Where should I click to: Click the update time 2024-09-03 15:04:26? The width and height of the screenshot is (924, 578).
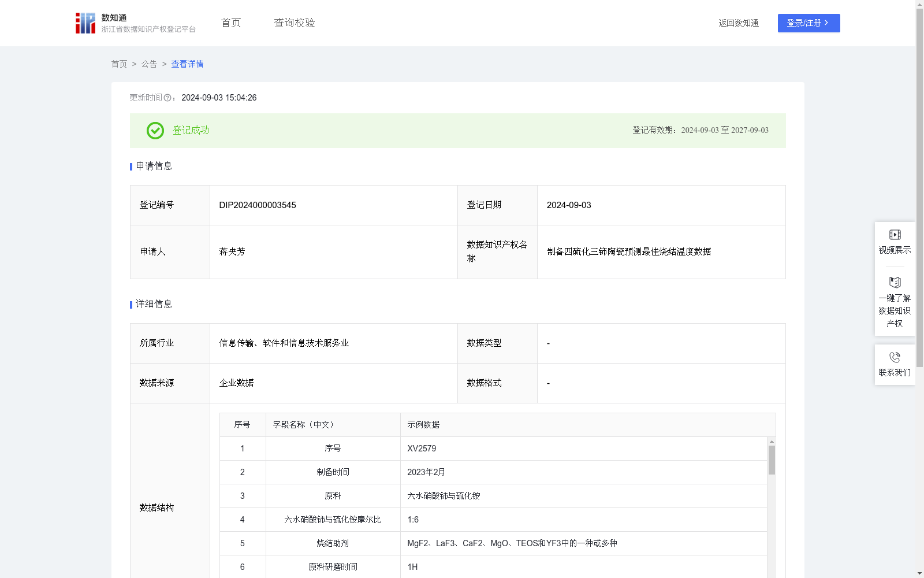(219, 98)
